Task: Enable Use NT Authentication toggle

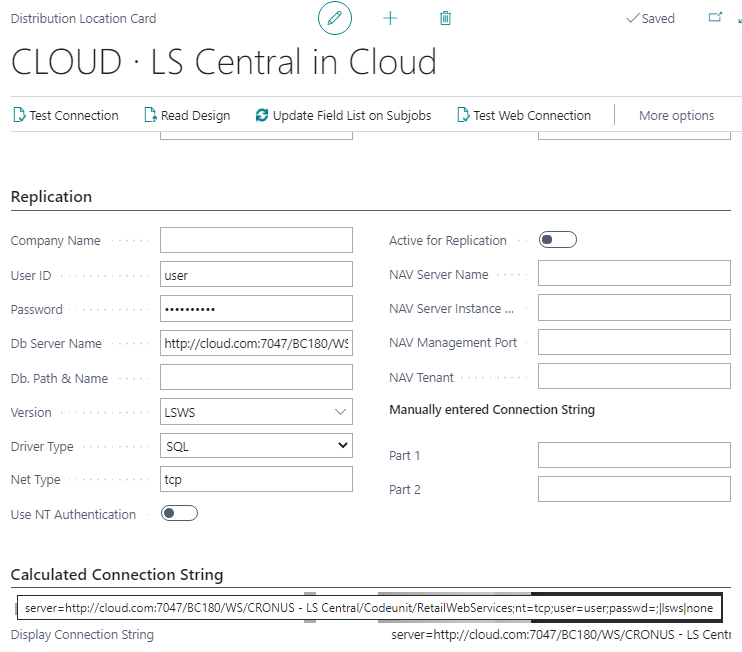Action: coord(180,514)
